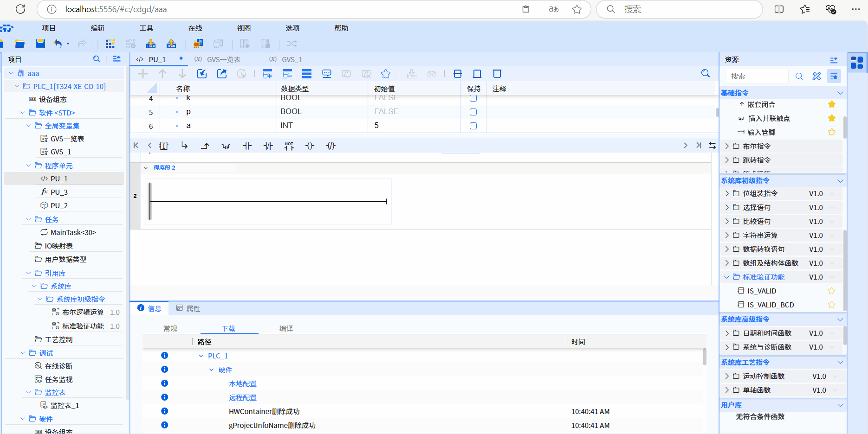868x434 pixels.
Task: Click the undo arrow icon
Action: click(58, 44)
